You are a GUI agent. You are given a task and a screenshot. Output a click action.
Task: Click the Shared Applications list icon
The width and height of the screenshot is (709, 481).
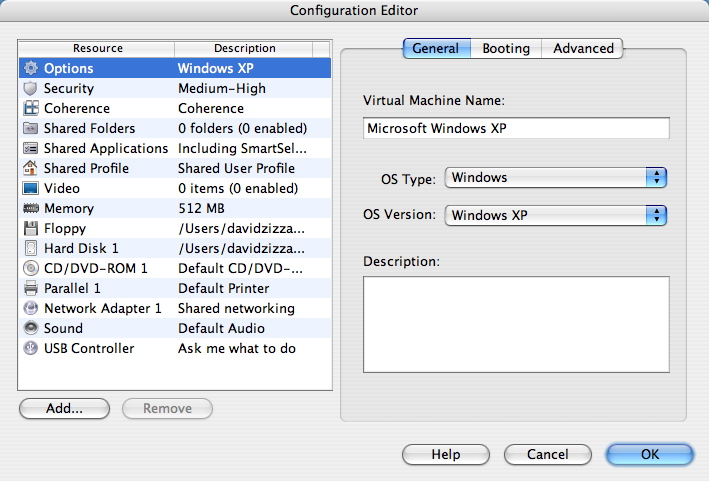[31, 148]
